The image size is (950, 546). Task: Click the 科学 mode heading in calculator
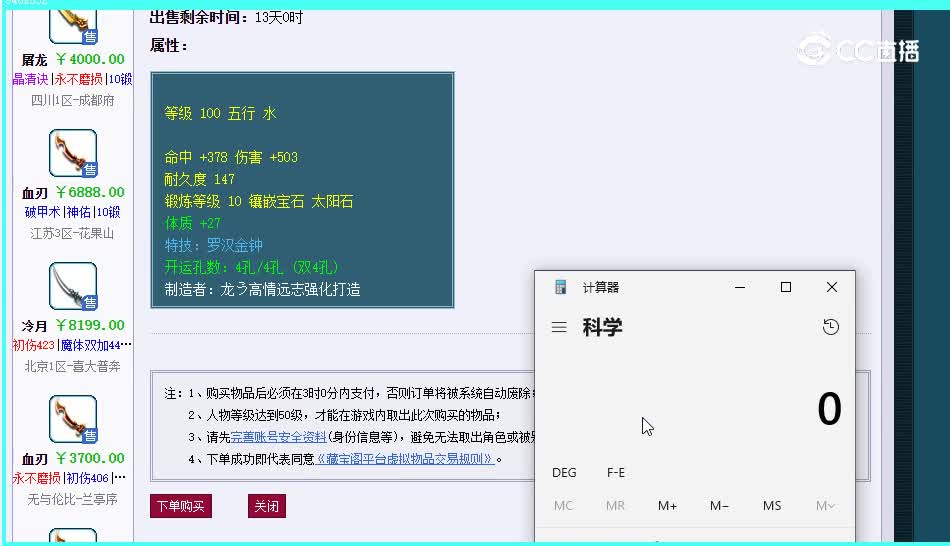click(602, 327)
